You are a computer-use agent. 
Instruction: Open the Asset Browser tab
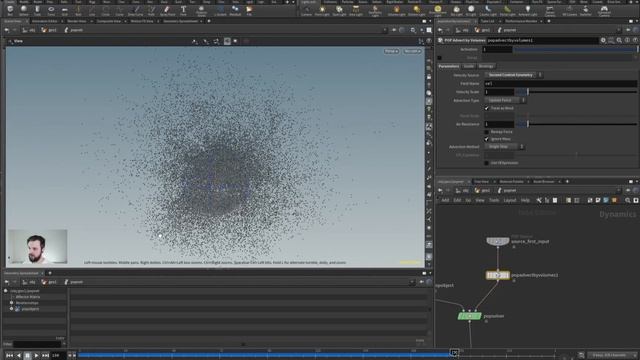point(544,182)
